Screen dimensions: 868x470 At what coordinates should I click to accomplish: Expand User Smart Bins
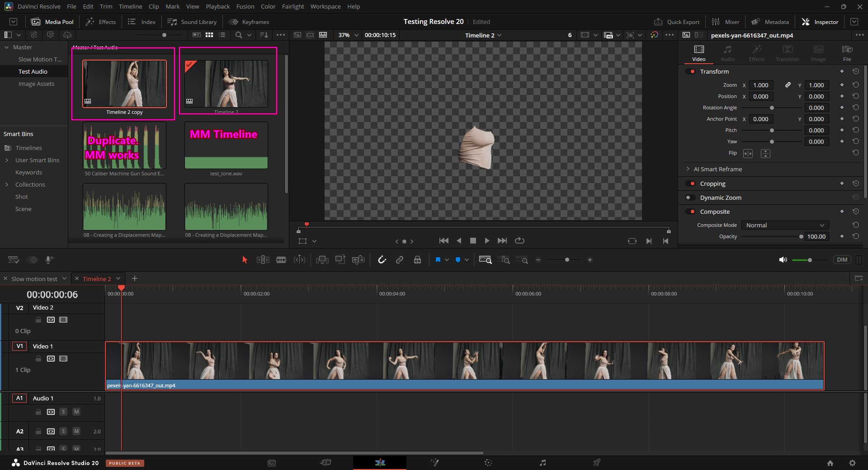click(x=7, y=160)
